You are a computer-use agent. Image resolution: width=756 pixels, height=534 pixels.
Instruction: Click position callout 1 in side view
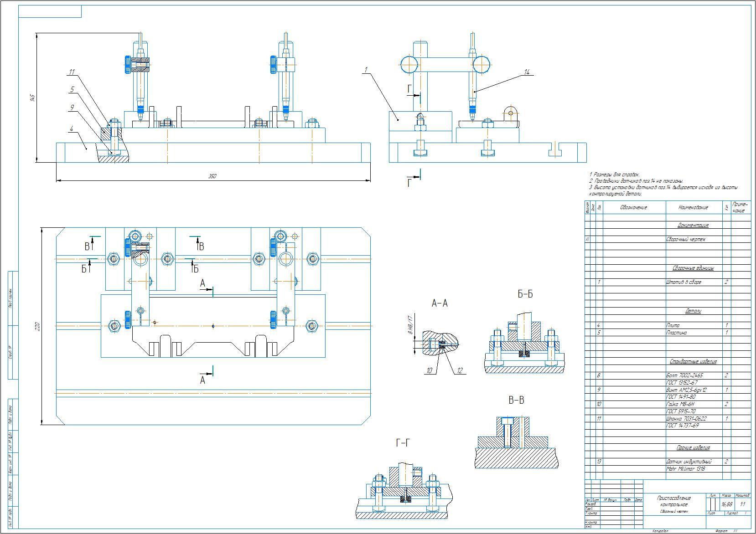(x=366, y=70)
